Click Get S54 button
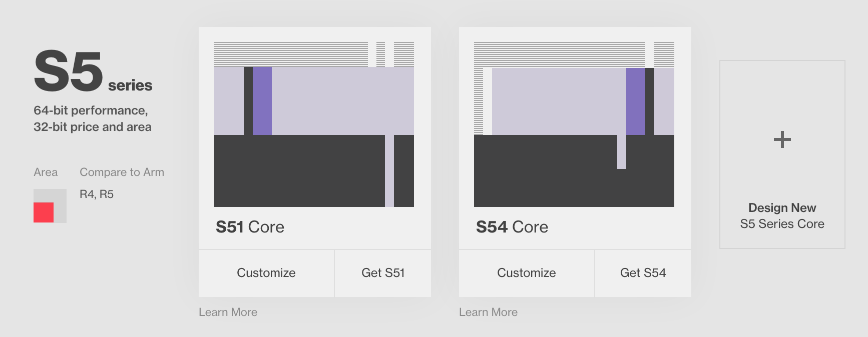Image resolution: width=868 pixels, height=337 pixels. point(643,273)
